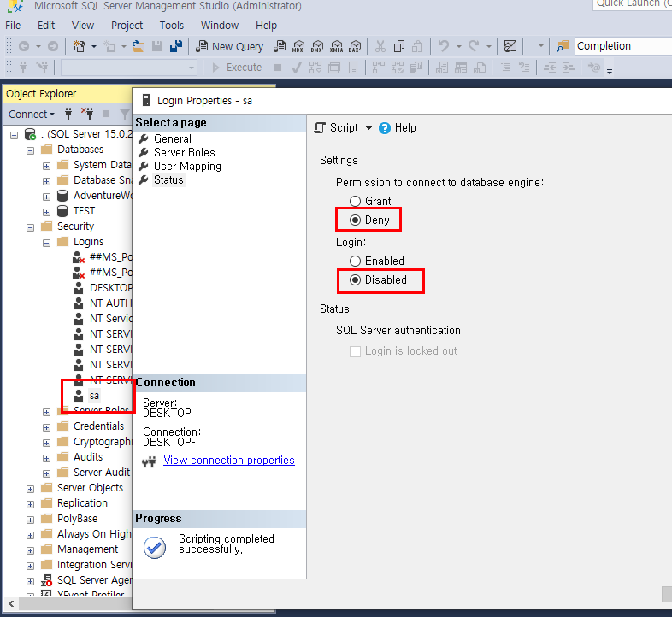
Task: Open the Help menu
Action: point(266,26)
